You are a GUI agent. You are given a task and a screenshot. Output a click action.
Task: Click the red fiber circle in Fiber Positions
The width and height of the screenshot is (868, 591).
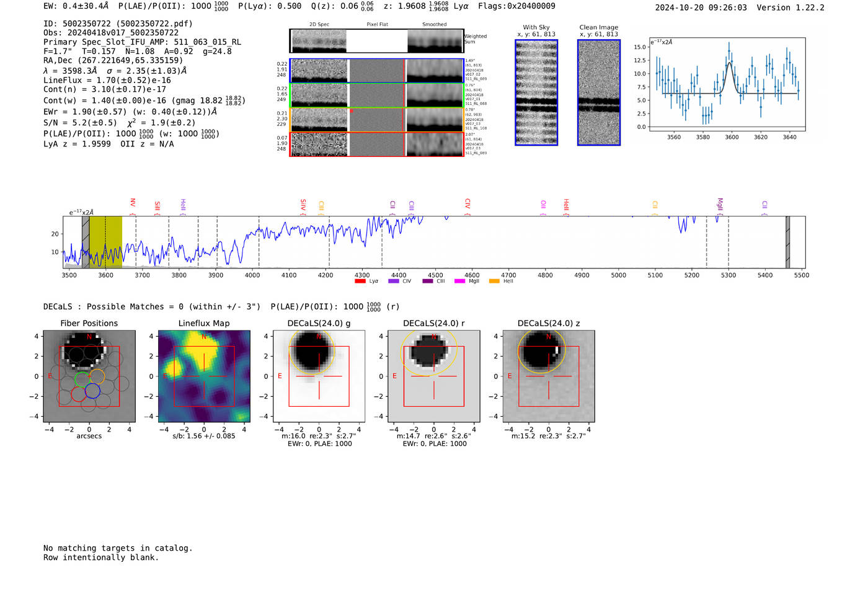[79, 394]
